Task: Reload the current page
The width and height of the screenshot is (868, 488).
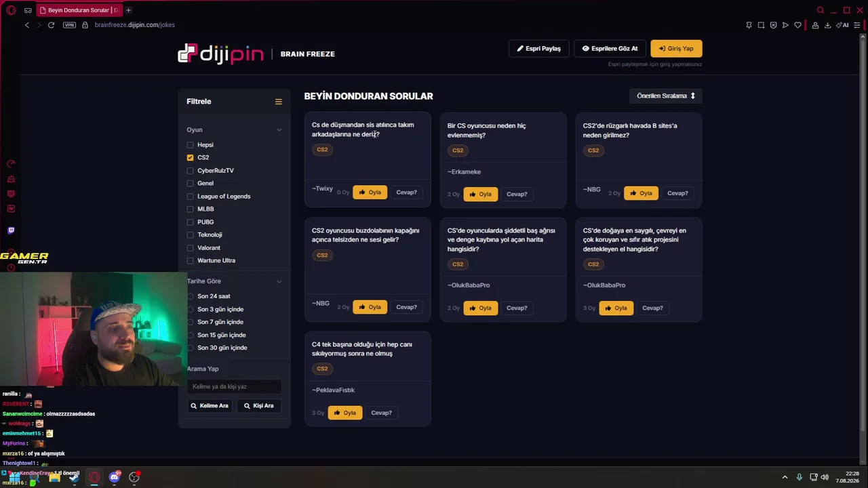Action: tap(51, 25)
